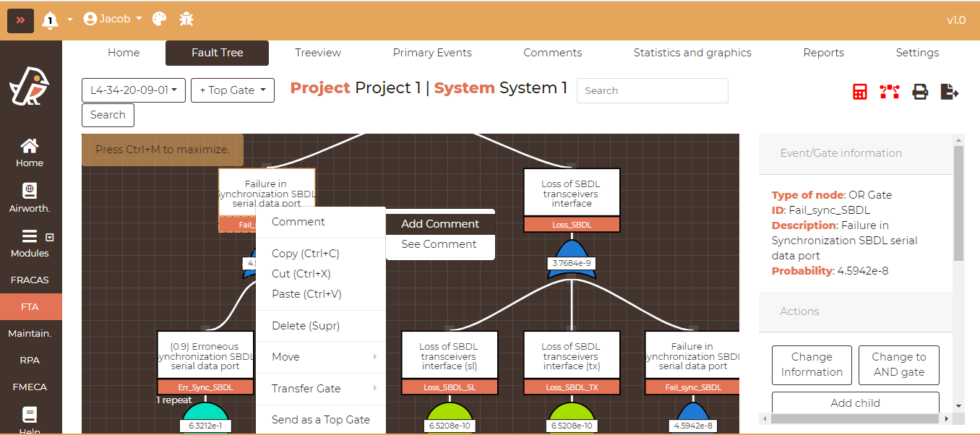
Task: Click the red tree diagram icon
Action: point(889,92)
